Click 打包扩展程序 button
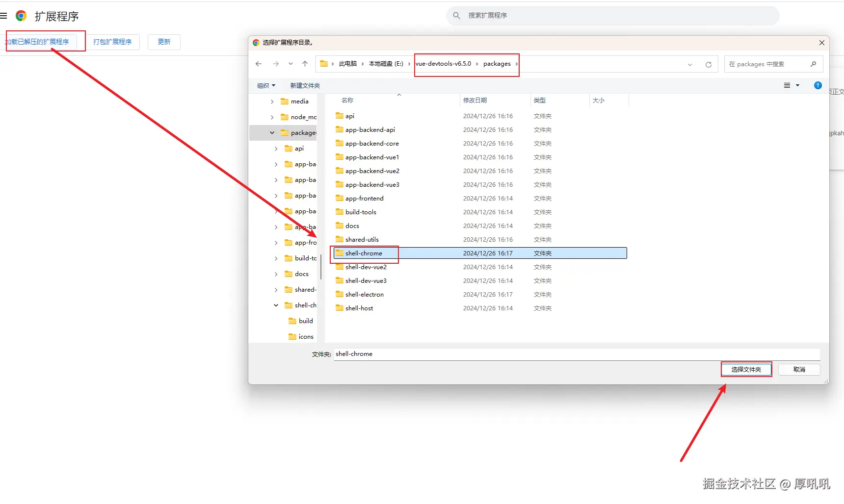 [112, 42]
